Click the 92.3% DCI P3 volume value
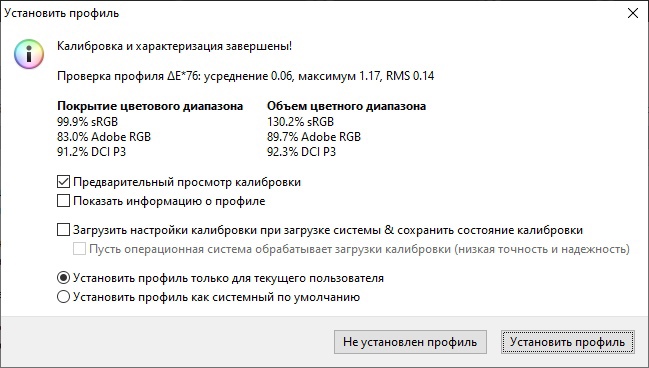This screenshot has height=368, width=649. point(301,152)
